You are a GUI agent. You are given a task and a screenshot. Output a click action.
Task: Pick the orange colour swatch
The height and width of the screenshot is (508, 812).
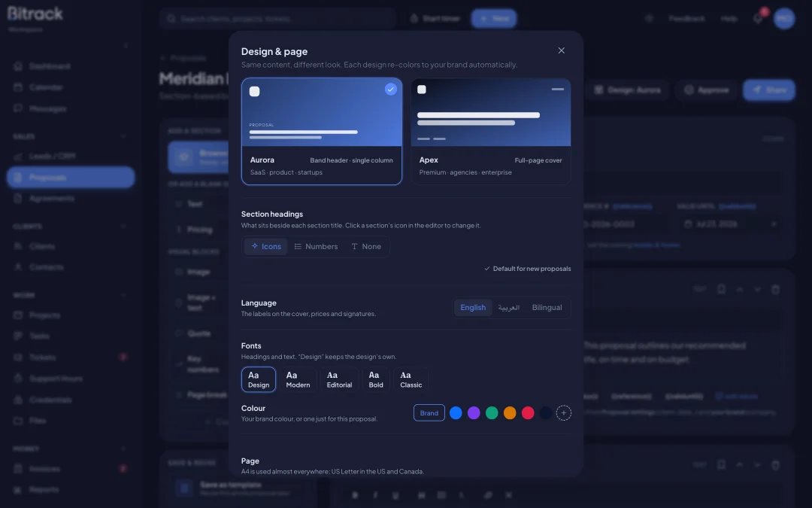(510, 413)
